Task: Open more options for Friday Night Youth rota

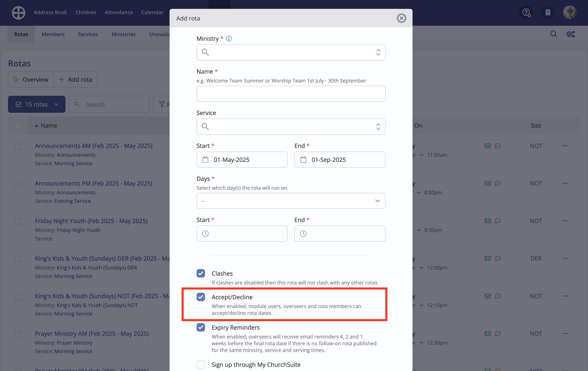Action: pyautogui.click(x=565, y=221)
